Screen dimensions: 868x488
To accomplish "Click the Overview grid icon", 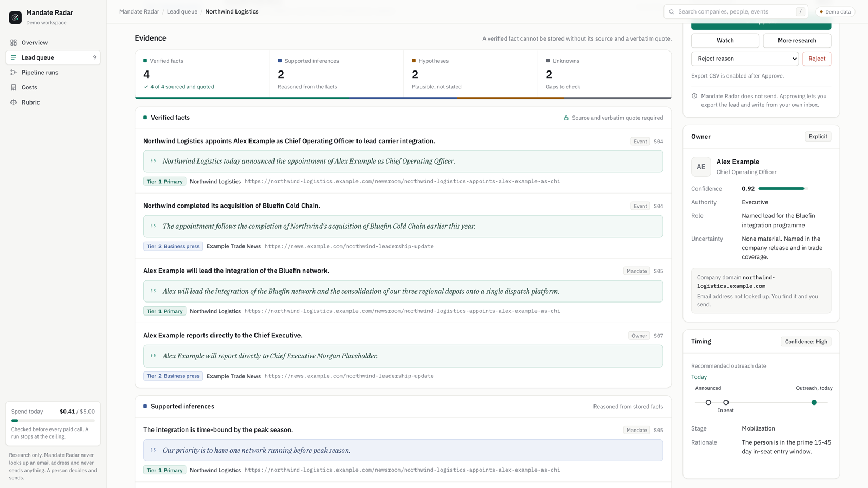I will point(14,42).
